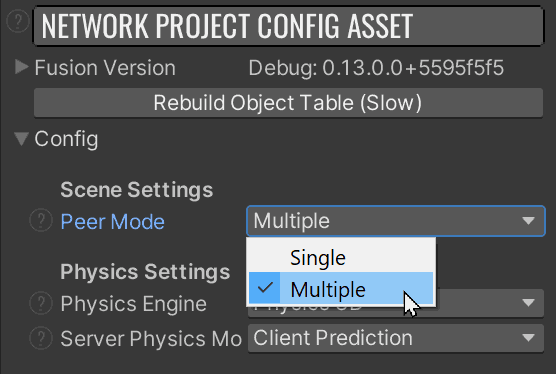The image size is (556, 374).
Task: Click the Fusion Version label text
Action: (x=105, y=67)
